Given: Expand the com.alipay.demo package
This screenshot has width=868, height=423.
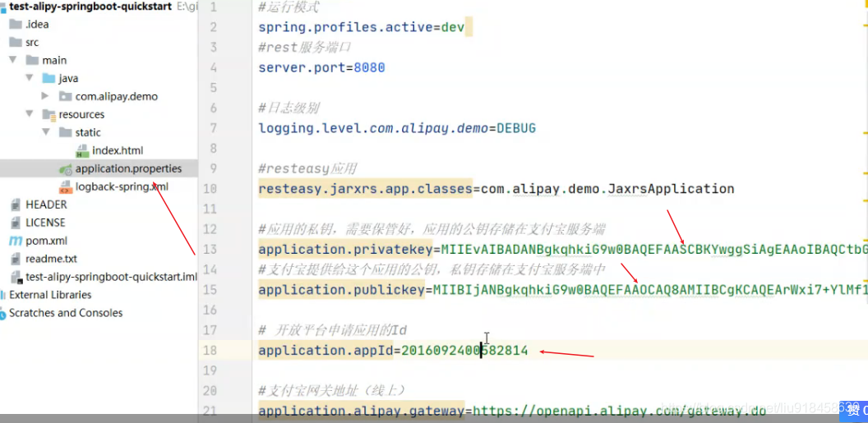Looking at the screenshot, I should pyautogui.click(x=46, y=96).
